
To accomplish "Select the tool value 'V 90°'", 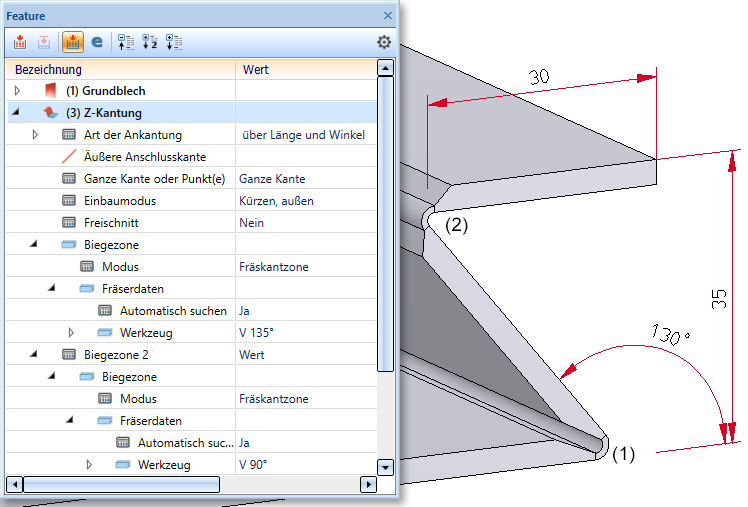I will point(253,465).
